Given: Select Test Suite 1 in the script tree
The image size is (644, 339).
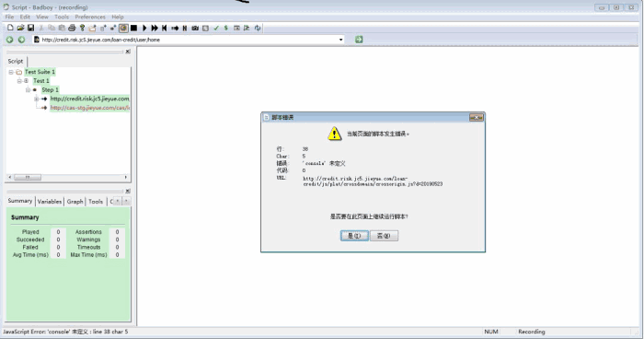Looking at the screenshot, I should click(40, 72).
